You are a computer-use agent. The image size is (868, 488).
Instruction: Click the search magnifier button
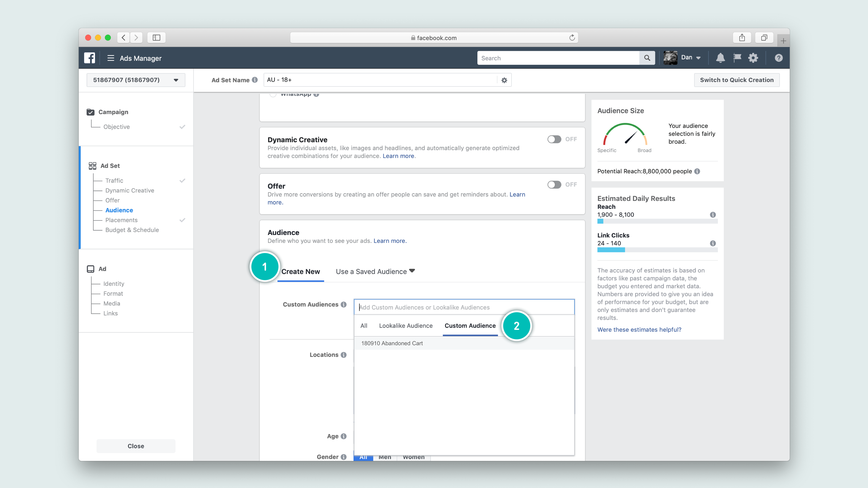coord(647,58)
